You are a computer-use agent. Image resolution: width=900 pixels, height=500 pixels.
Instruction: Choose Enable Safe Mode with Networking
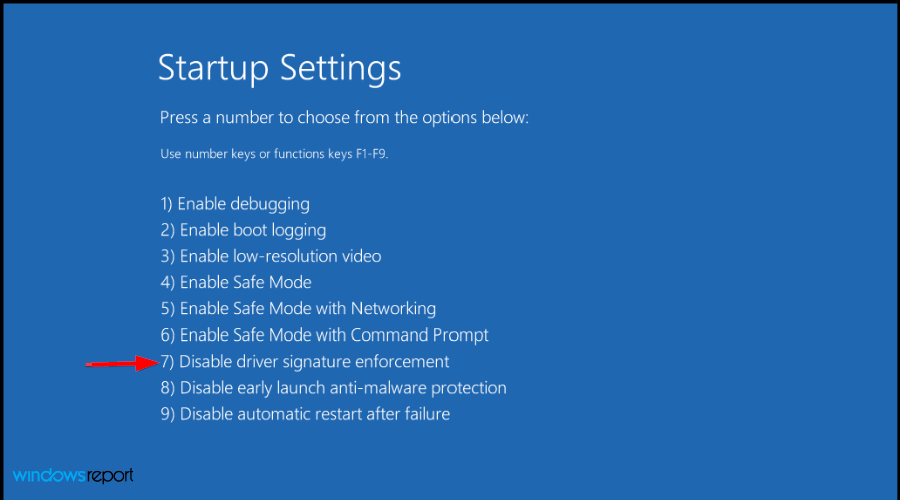[298, 309]
